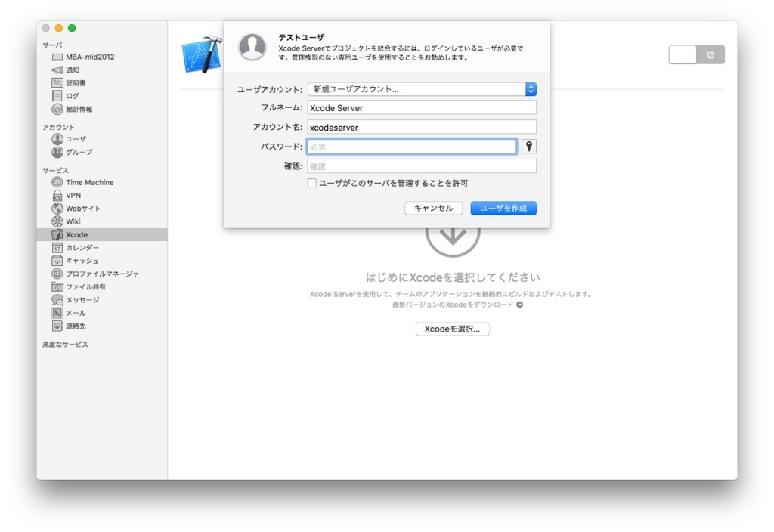Screen dimensions: 774x532
Task: Open the メッセージ messages bubble icon
Action: (x=57, y=299)
